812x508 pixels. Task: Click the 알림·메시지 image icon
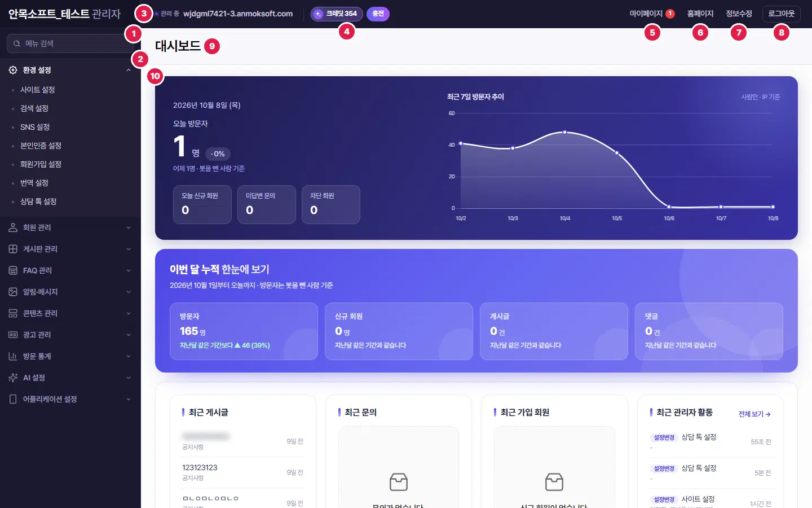coord(13,292)
